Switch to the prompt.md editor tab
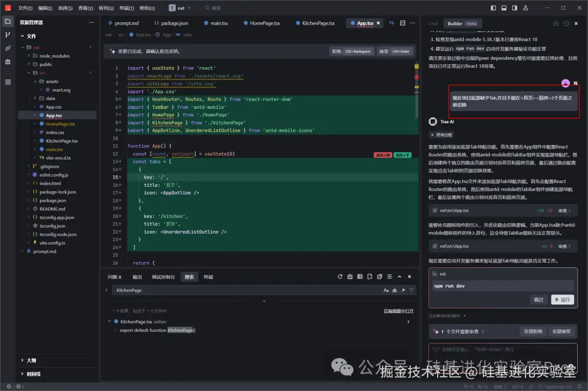Image resolution: width=588 pixels, height=391 pixels. click(x=123, y=23)
